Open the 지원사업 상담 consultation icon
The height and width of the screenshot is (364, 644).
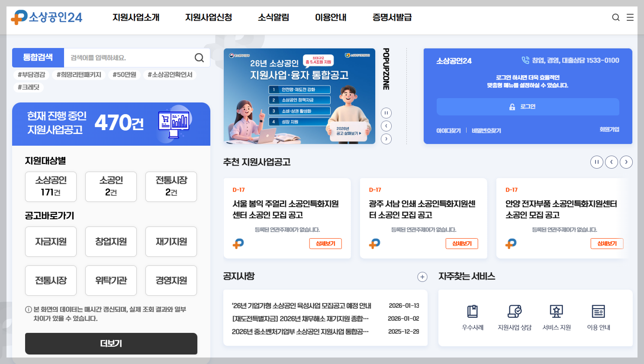point(514,311)
